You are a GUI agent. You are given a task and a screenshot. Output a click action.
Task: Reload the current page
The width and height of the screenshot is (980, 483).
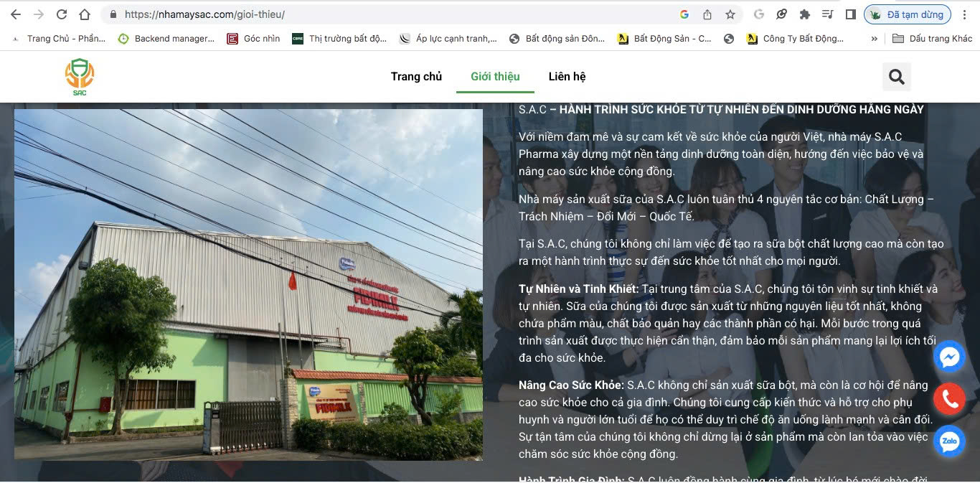tap(62, 14)
